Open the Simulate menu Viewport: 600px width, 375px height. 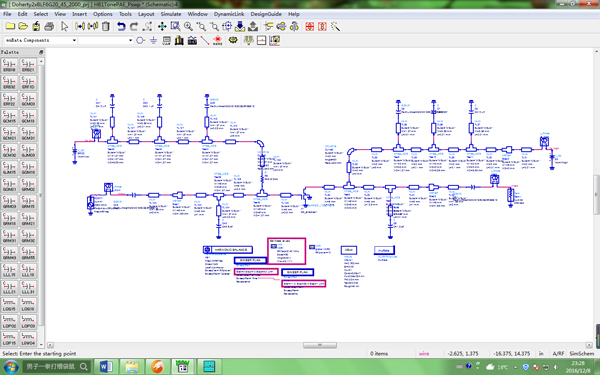171,14
